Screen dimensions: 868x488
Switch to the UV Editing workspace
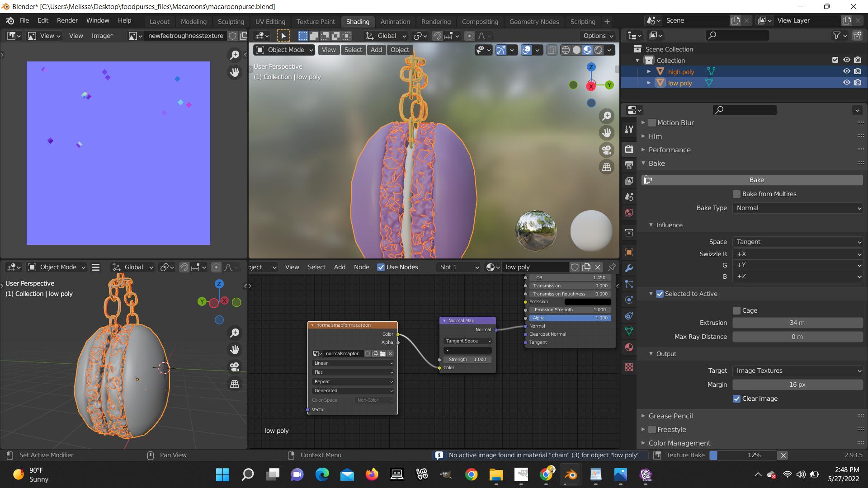coord(270,21)
